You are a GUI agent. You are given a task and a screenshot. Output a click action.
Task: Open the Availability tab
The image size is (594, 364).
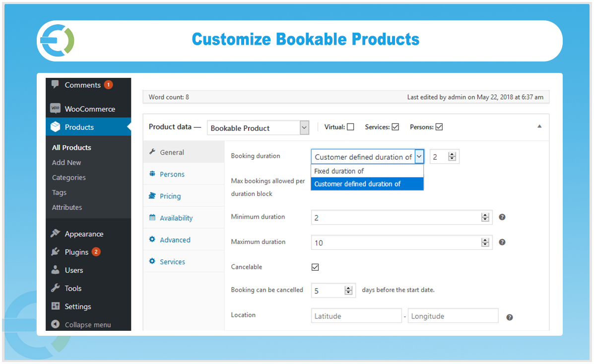(x=176, y=218)
